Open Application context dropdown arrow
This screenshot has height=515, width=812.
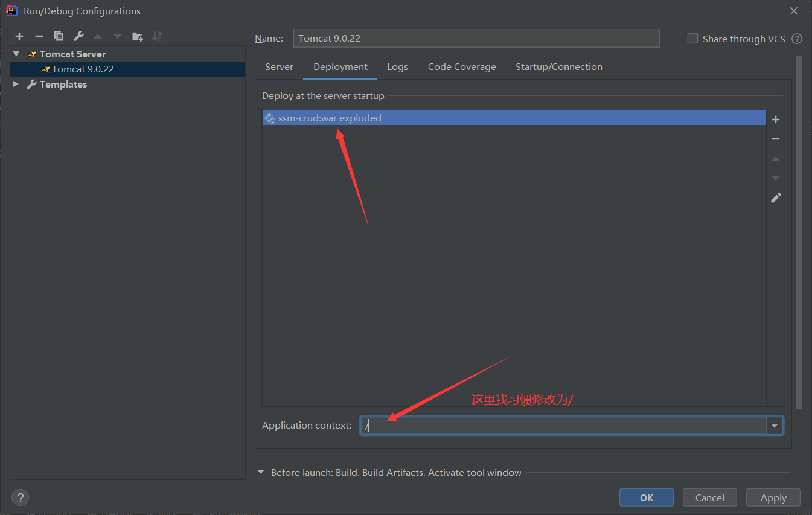pyautogui.click(x=775, y=426)
